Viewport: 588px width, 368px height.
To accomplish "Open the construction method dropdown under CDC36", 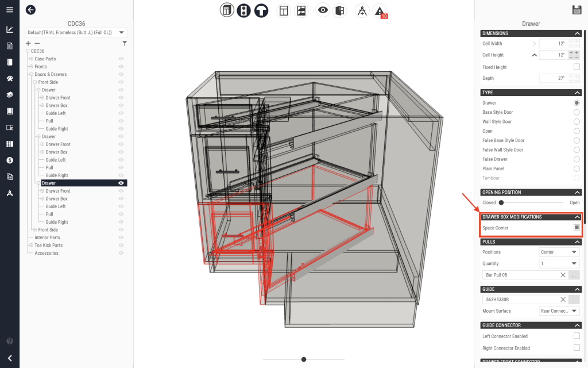I will [76, 33].
